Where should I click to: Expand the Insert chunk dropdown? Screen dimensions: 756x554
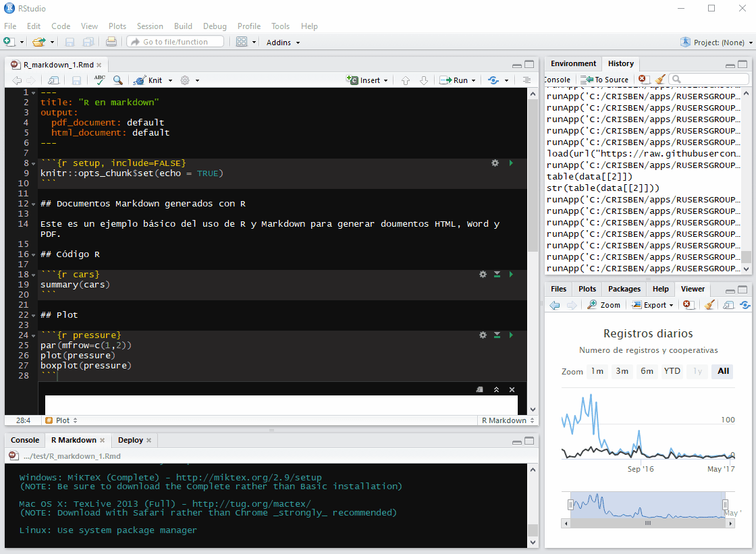tap(386, 80)
